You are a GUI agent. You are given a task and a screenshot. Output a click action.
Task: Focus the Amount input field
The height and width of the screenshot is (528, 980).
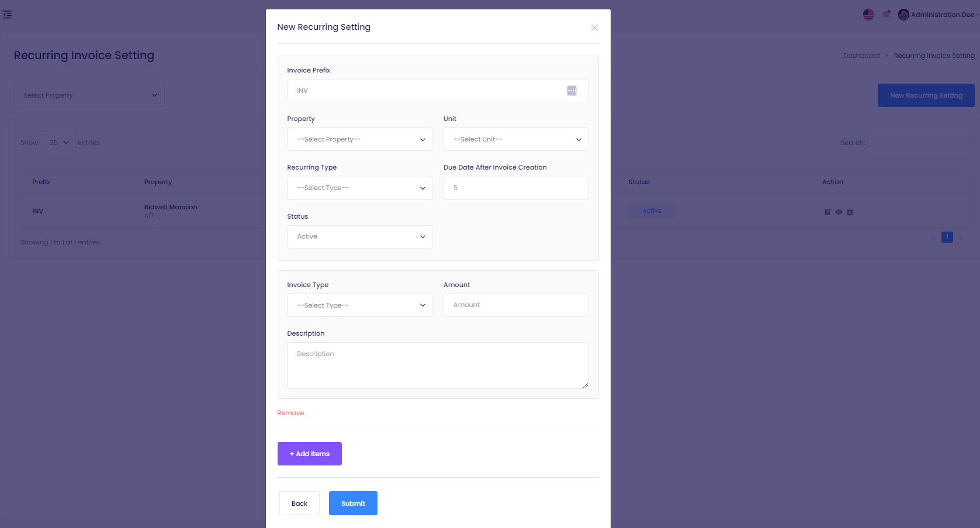click(515, 305)
